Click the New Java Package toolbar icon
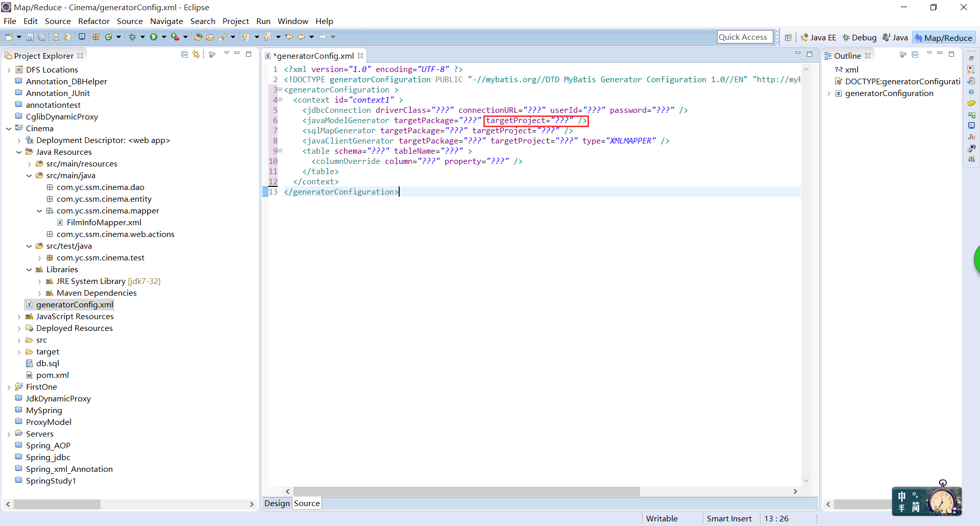The height and width of the screenshot is (526, 980). (96, 37)
